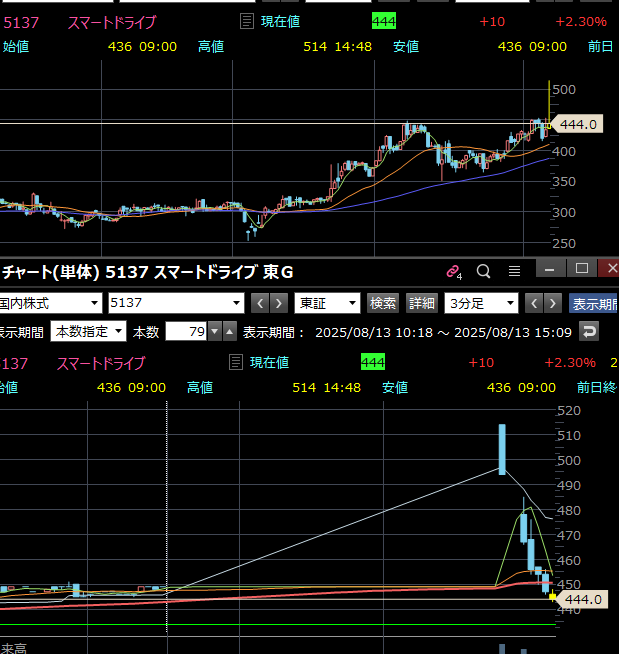Click the blue 表示期間 button
Viewport: 619px width, 654px height.
pyautogui.click(x=594, y=303)
